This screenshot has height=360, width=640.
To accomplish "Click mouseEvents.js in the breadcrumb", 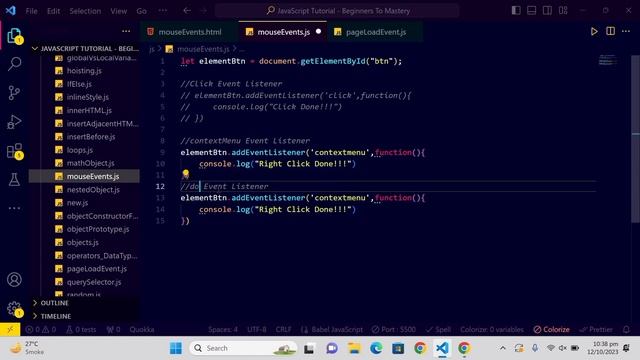I will pos(203,49).
